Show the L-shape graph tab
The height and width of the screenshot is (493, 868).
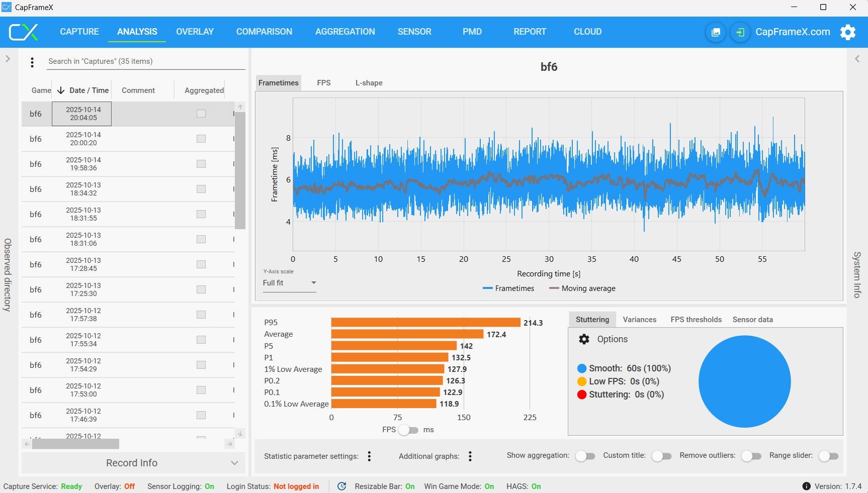(x=369, y=83)
